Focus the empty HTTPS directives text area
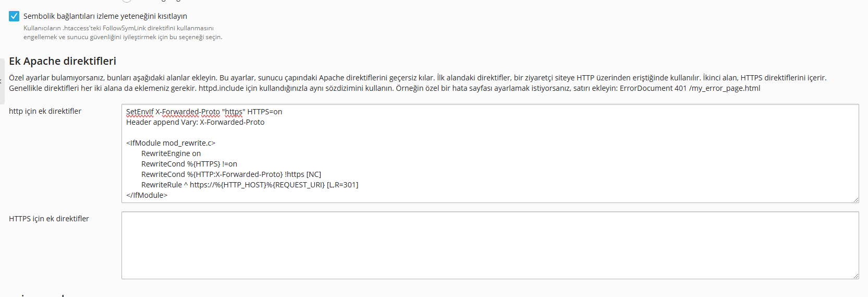The height and width of the screenshot is (297, 868). (x=490, y=245)
